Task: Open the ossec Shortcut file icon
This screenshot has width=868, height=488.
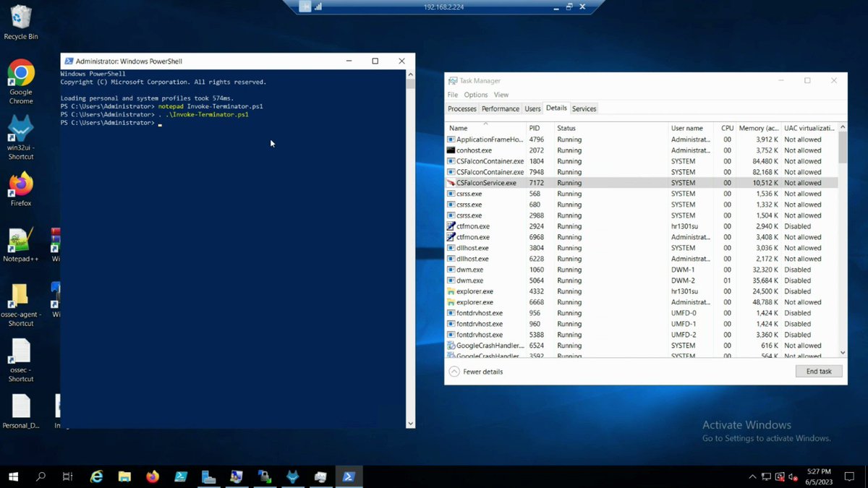Action: pos(21,360)
